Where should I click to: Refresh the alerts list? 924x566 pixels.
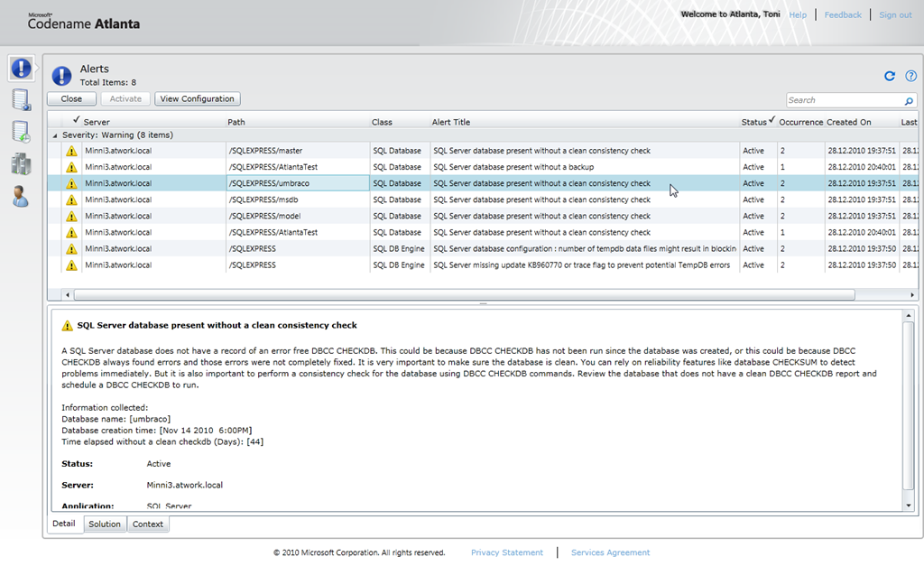point(890,77)
